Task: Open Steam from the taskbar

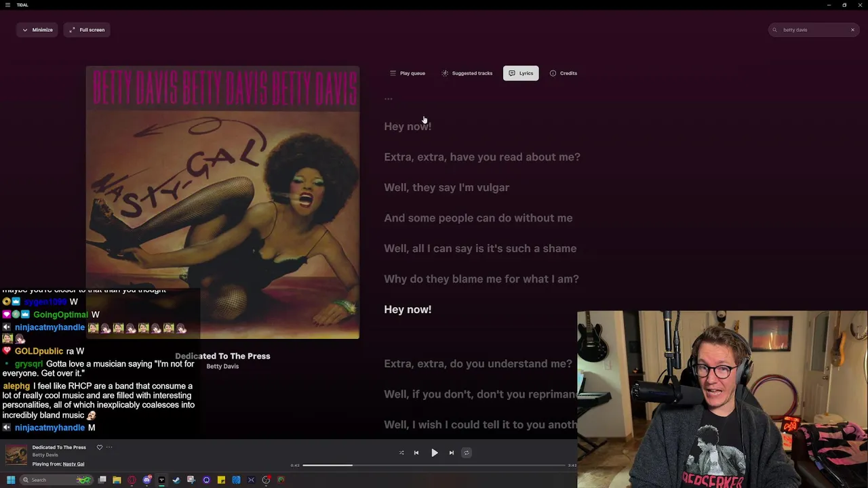Action: click(x=176, y=480)
